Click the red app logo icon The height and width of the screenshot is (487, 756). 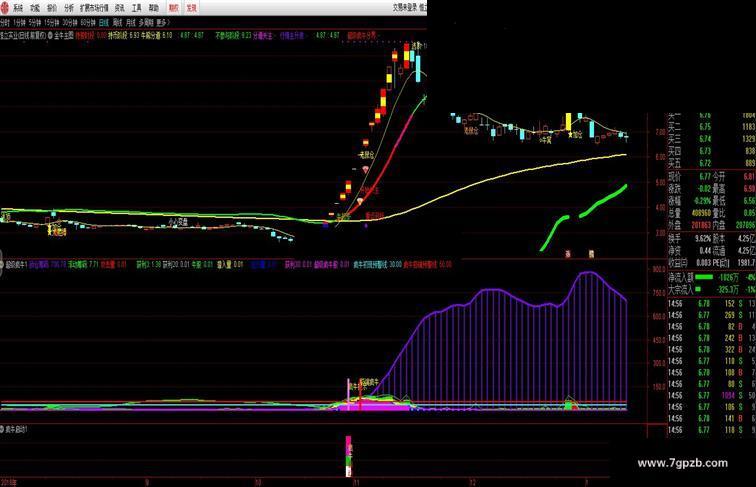pos(4,8)
